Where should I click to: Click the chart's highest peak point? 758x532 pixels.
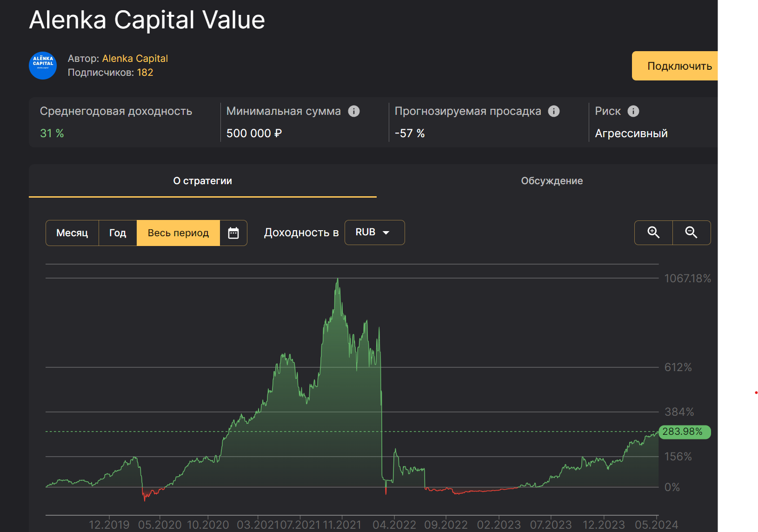coord(338,279)
